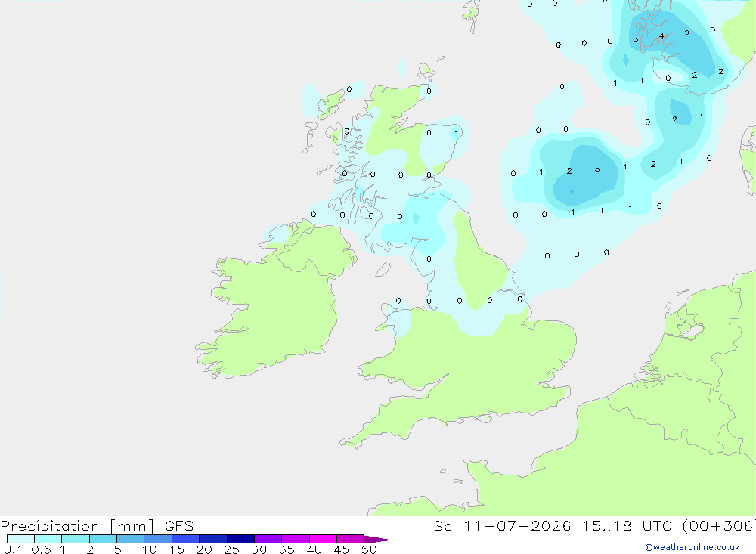Click the legend label '0.1'

13,549
